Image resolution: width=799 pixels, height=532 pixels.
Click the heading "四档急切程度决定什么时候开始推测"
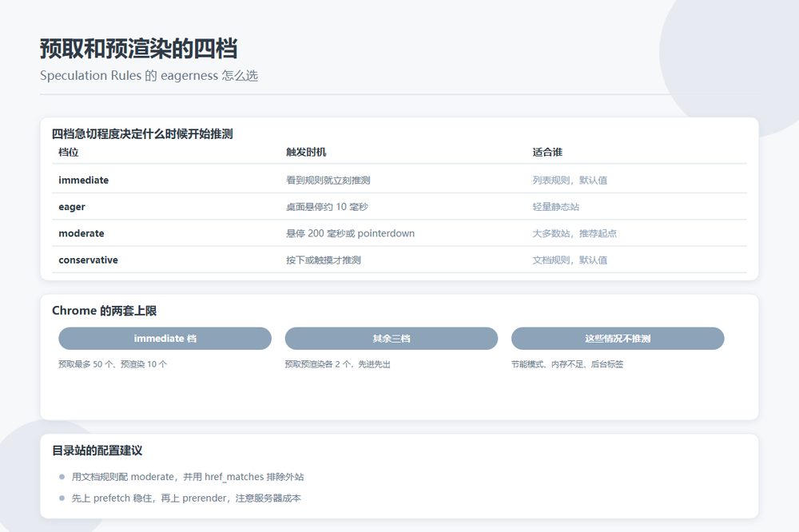pos(142,134)
